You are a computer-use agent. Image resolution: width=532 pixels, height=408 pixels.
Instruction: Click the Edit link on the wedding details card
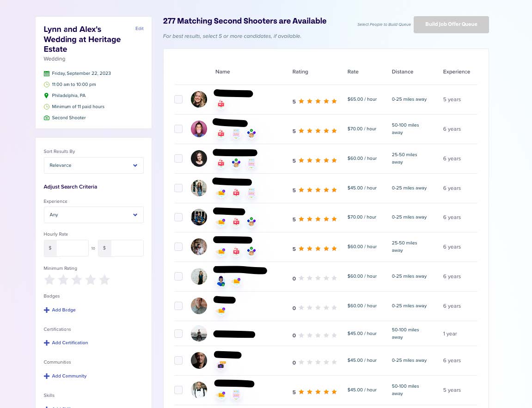tap(140, 28)
